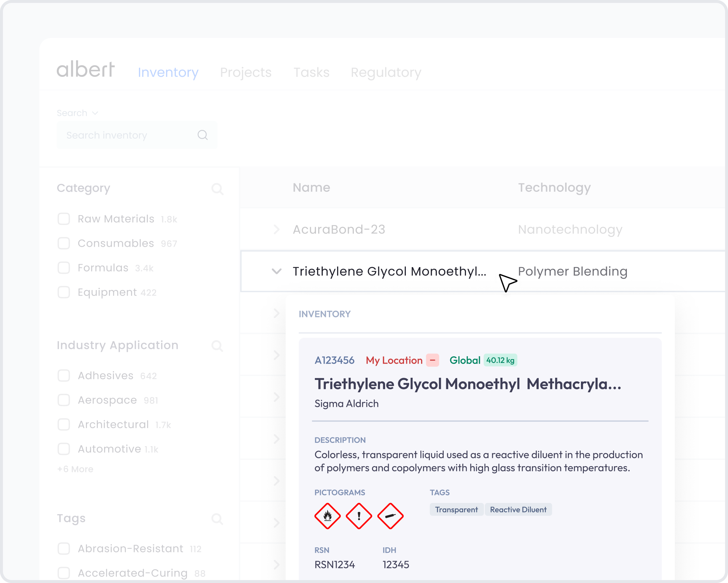Click the red minus badge beside My Location

coord(432,360)
